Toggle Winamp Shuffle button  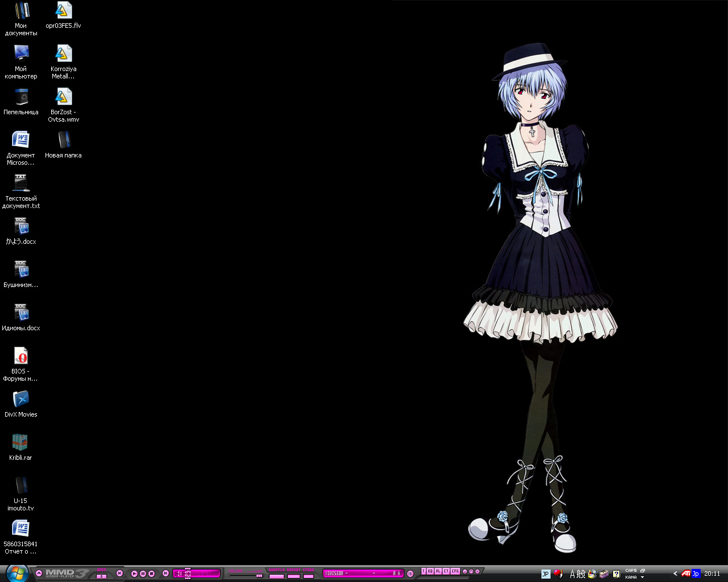276,576
